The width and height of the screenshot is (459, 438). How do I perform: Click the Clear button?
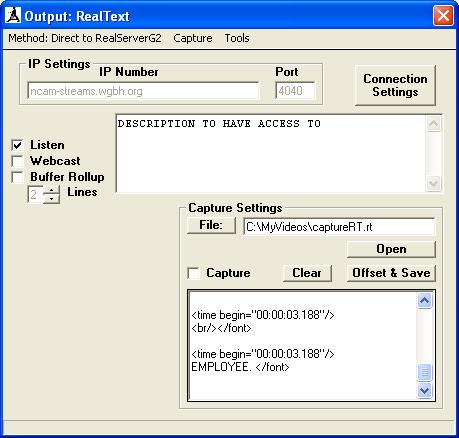[307, 273]
